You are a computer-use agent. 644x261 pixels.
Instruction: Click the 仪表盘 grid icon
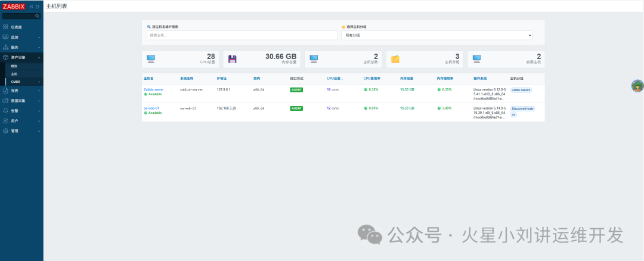click(x=5, y=27)
